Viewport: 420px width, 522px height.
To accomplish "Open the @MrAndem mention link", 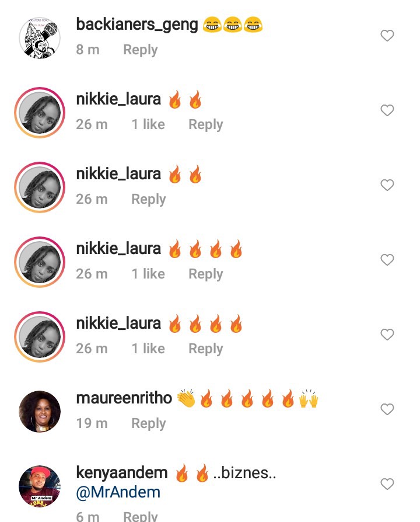I will 118,492.
